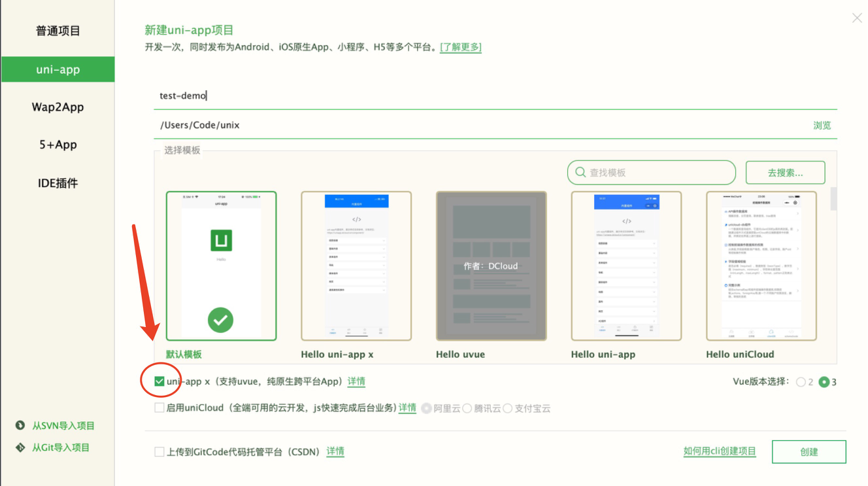Click the Hello uvue label text
Screen dimensions: 868x486
click(x=460, y=354)
